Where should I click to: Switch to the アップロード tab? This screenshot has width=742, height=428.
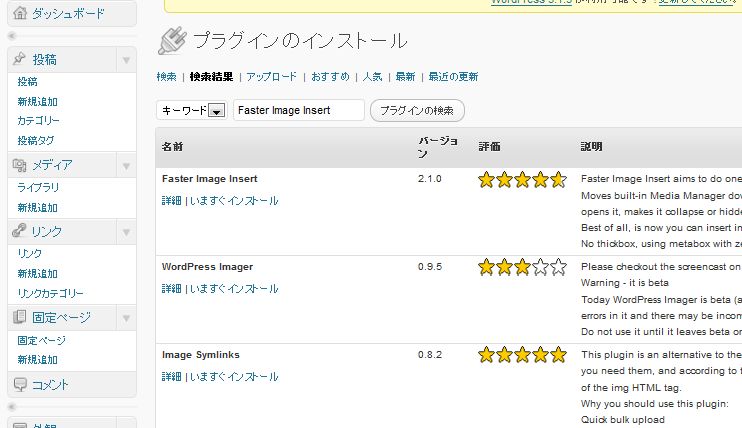272,77
